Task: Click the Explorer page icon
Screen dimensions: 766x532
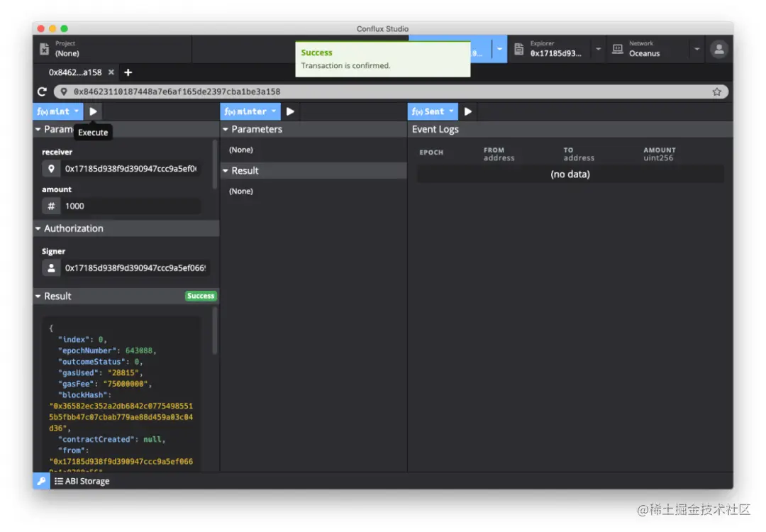Action: (x=518, y=49)
